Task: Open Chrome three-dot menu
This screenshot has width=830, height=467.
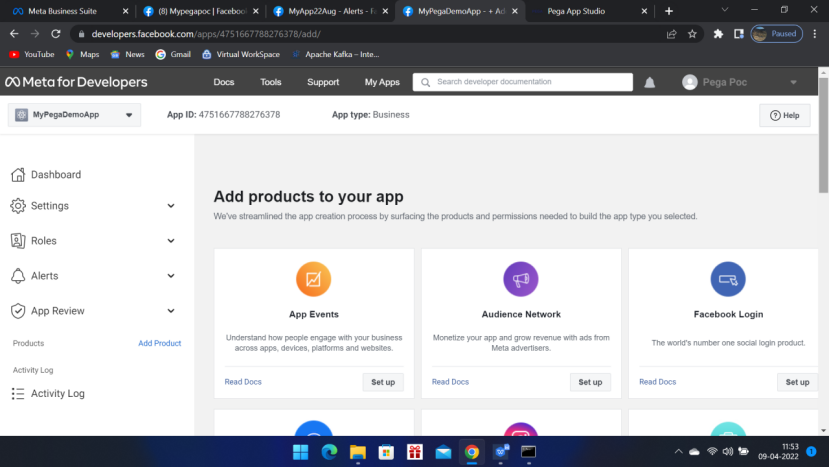Action: pyautogui.click(x=815, y=34)
